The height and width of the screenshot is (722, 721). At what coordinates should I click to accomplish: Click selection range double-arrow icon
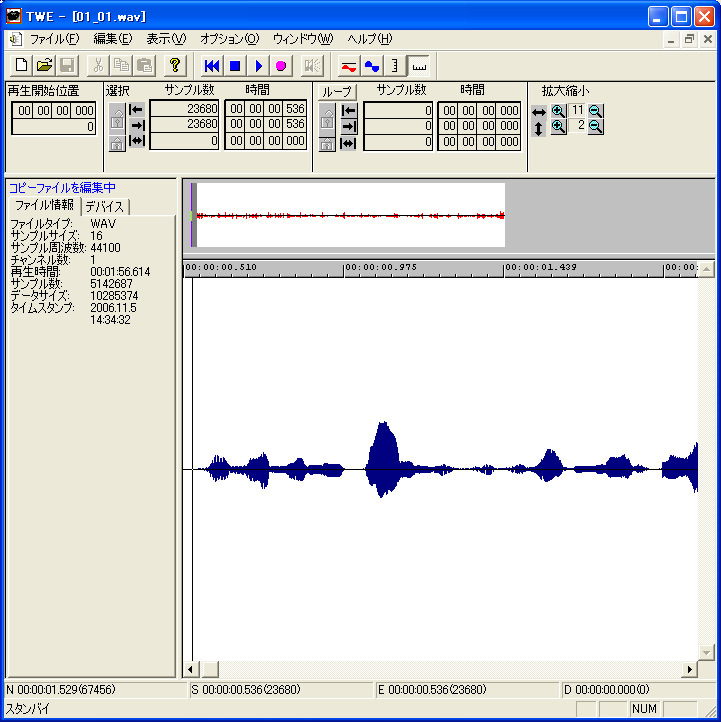[137, 140]
